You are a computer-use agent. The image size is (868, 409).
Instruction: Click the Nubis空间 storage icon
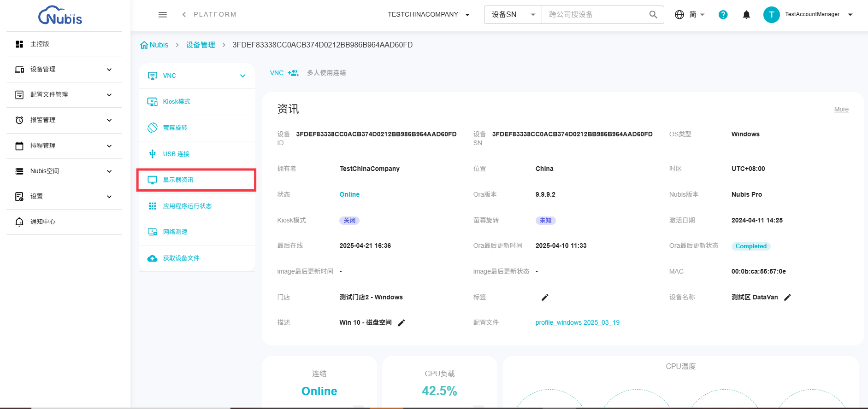point(19,171)
